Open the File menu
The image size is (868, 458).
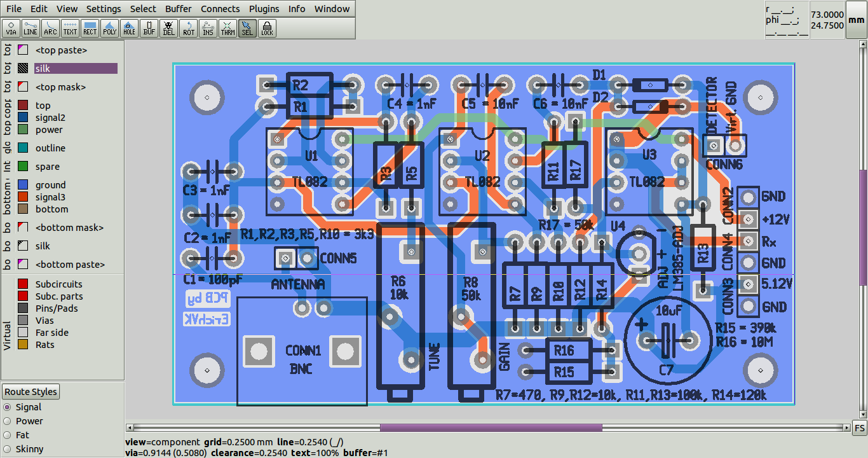pos(13,9)
